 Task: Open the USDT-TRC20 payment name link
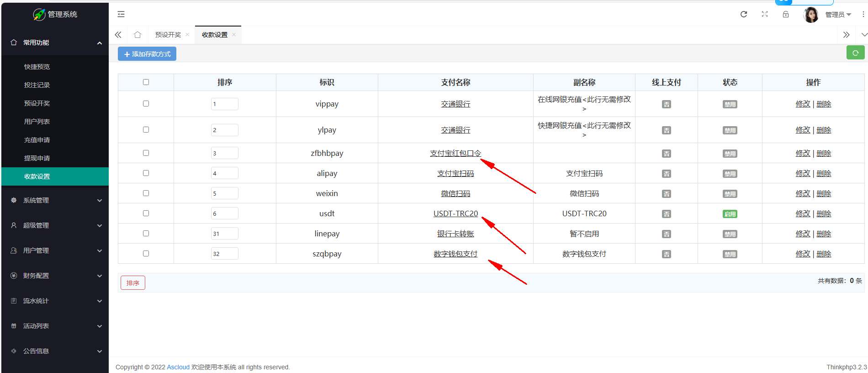click(455, 213)
